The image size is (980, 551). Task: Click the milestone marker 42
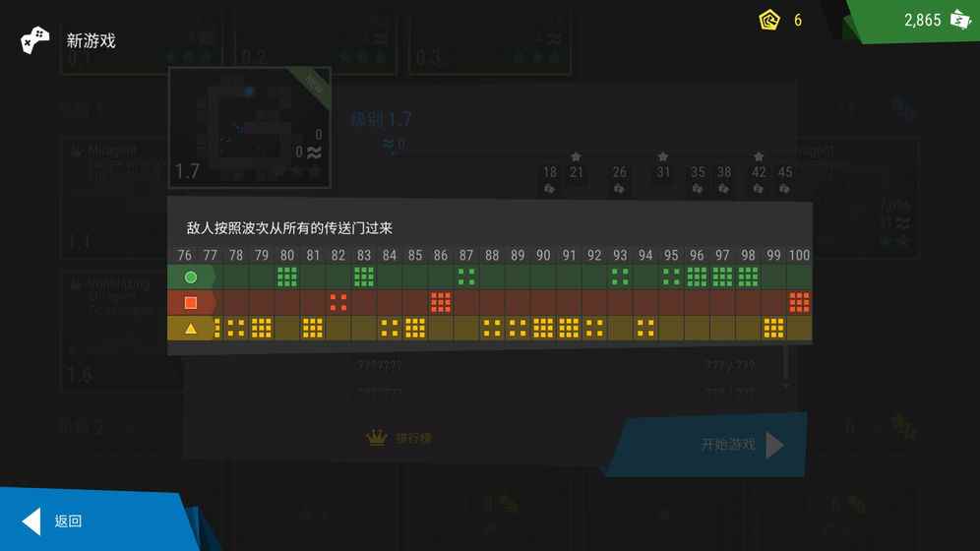(759, 172)
